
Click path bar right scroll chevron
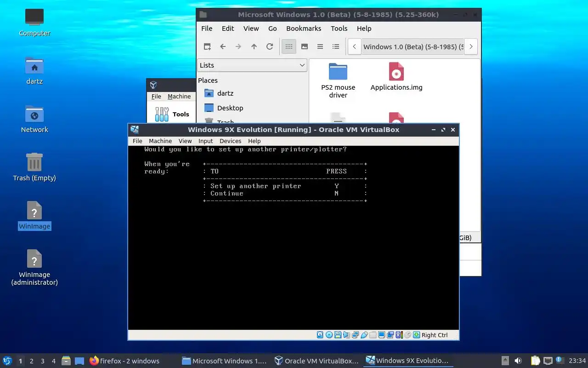pos(471,46)
